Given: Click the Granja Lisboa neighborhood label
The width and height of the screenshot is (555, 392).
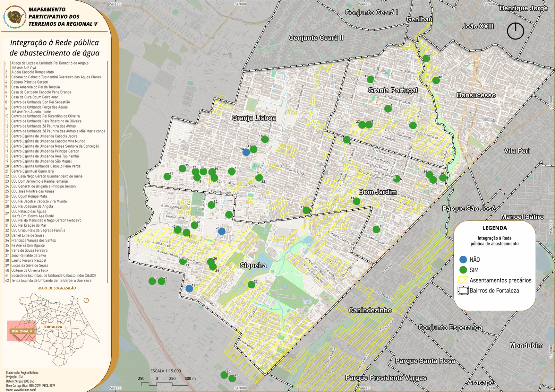Looking at the screenshot, I should tap(254, 118).
